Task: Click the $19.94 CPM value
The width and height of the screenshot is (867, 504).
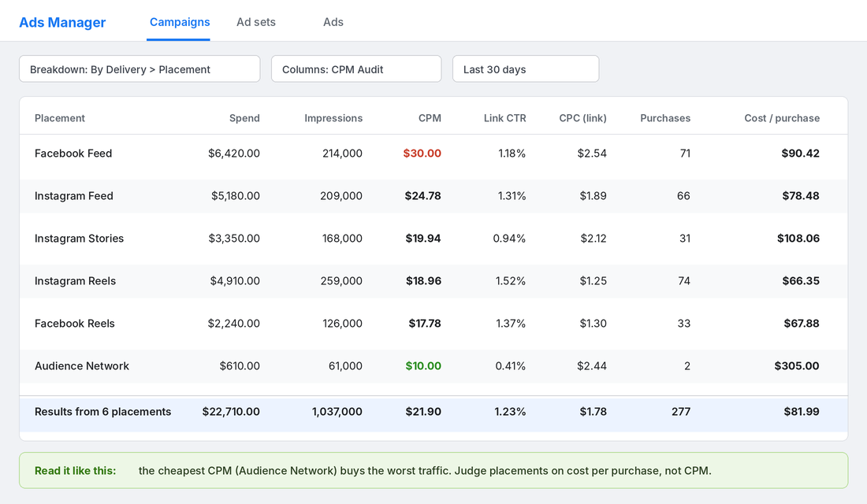Action: tap(423, 239)
